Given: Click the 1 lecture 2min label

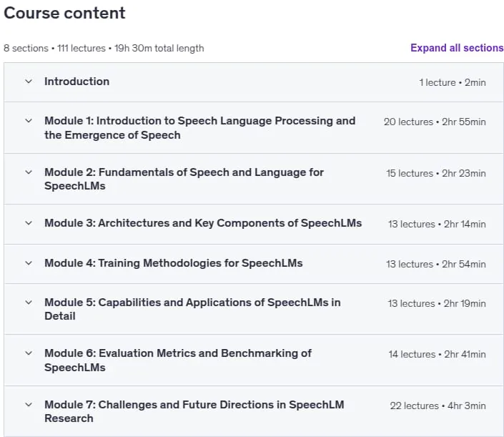Looking at the screenshot, I should tap(453, 83).
